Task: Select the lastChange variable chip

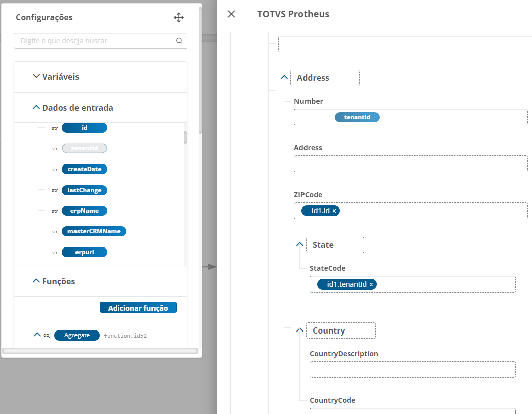Action: point(85,190)
